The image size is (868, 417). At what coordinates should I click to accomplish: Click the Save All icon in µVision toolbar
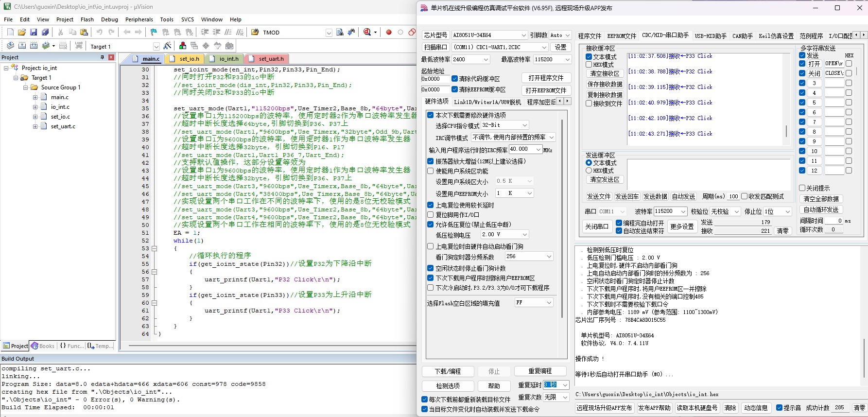[x=45, y=33]
